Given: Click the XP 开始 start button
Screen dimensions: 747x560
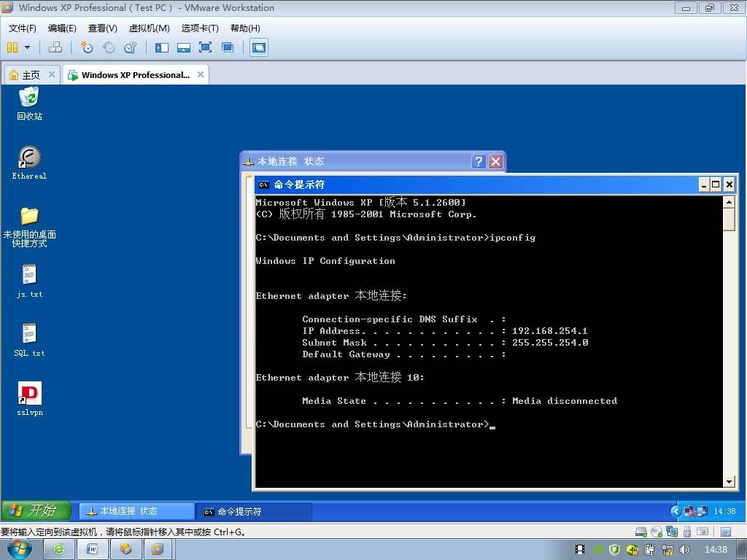Looking at the screenshot, I should pos(36,511).
